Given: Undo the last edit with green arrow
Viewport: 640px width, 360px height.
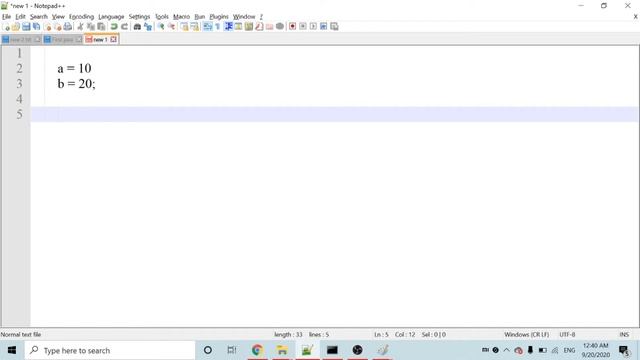Looking at the screenshot, I should point(114,27).
